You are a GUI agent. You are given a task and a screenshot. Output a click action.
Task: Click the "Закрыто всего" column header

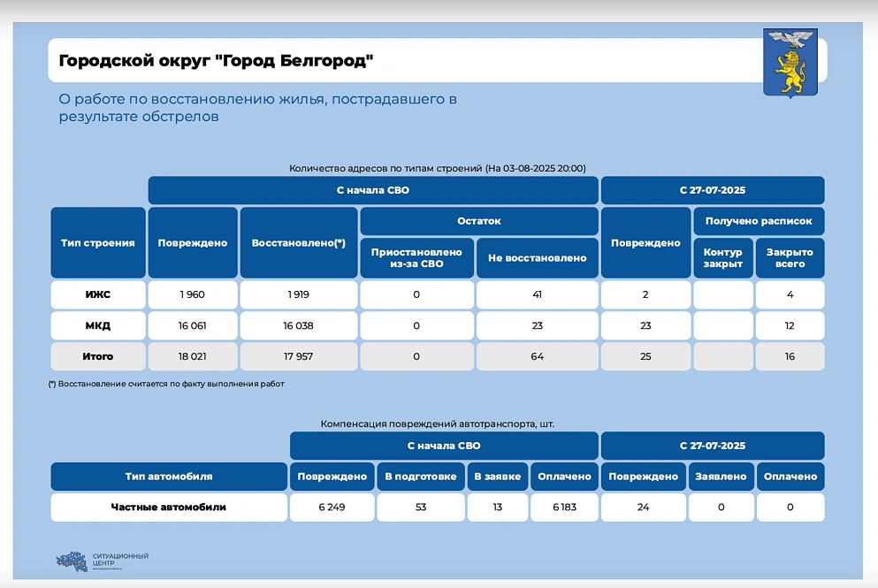click(790, 258)
